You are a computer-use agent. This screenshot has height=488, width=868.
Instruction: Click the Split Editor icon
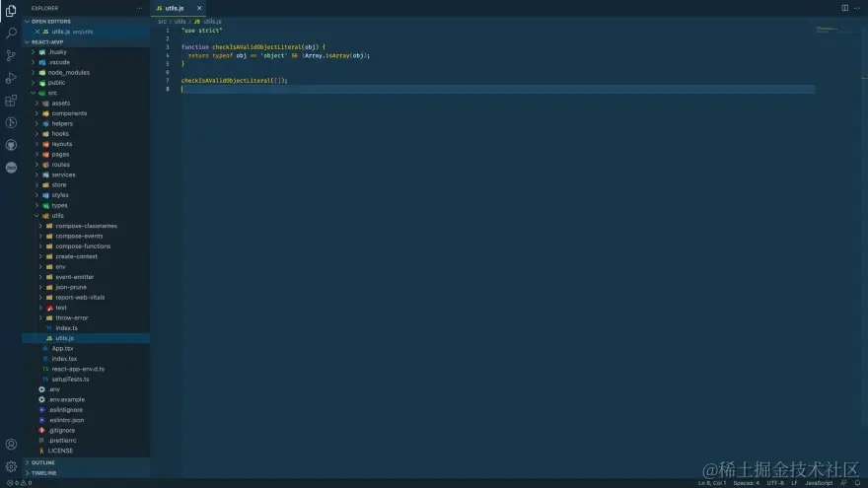click(x=844, y=8)
